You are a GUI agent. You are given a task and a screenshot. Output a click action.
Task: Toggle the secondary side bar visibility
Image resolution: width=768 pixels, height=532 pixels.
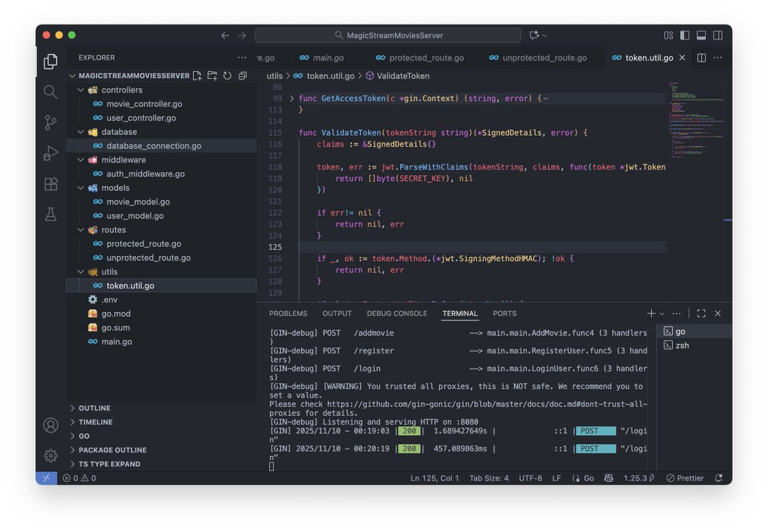point(718,35)
